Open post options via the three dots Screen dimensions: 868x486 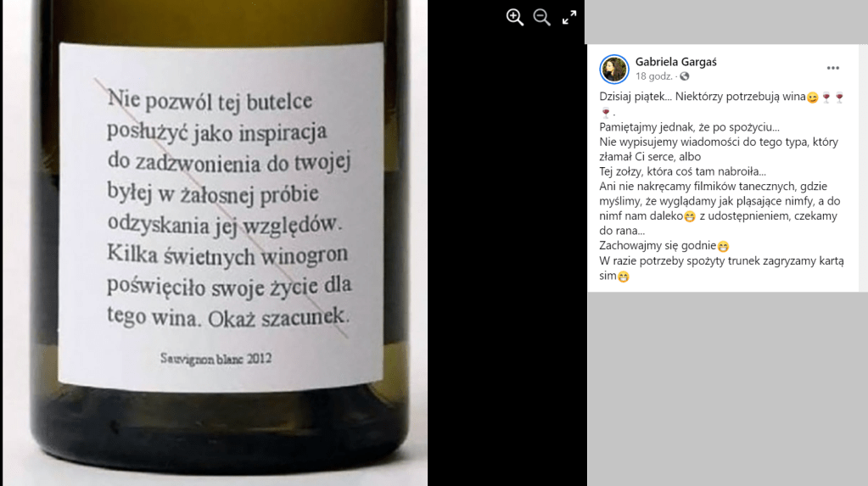pos(832,68)
